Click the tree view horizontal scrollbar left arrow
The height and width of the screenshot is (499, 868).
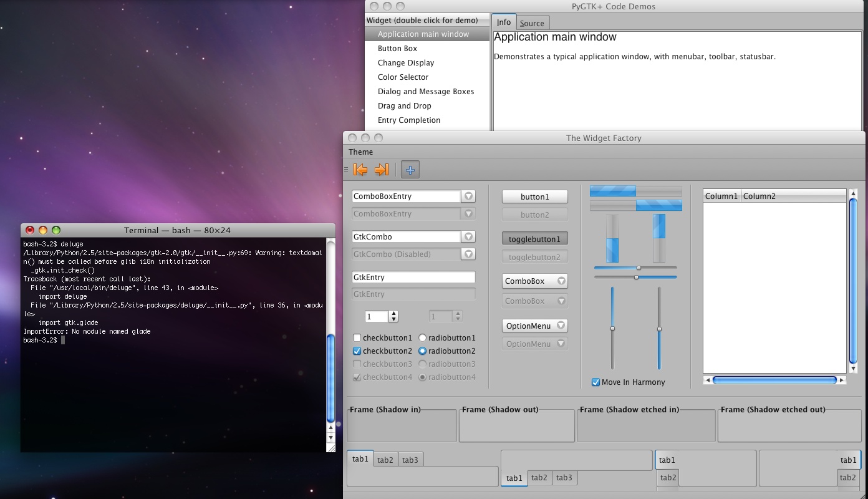tap(708, 380)
